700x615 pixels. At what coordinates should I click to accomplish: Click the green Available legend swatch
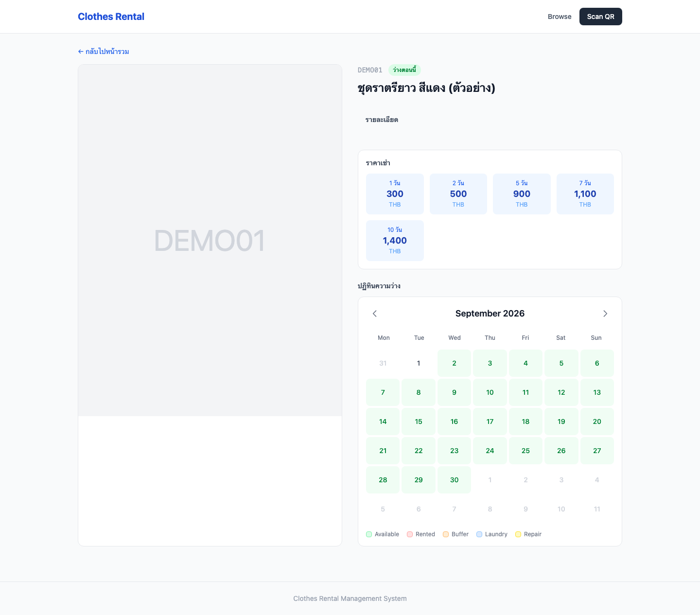(x=369, y=534)
